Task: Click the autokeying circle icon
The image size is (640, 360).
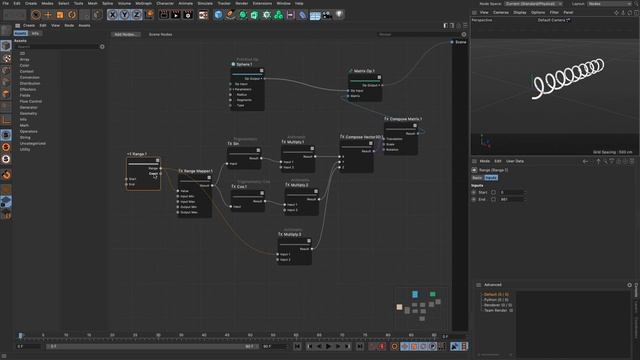Action: tap(394, 347)
